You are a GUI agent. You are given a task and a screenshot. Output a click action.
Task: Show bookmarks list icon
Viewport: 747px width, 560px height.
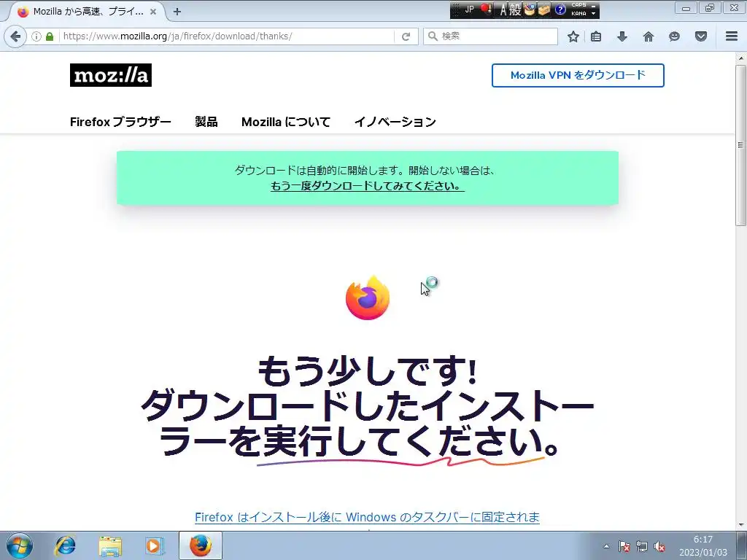[596, 36]
